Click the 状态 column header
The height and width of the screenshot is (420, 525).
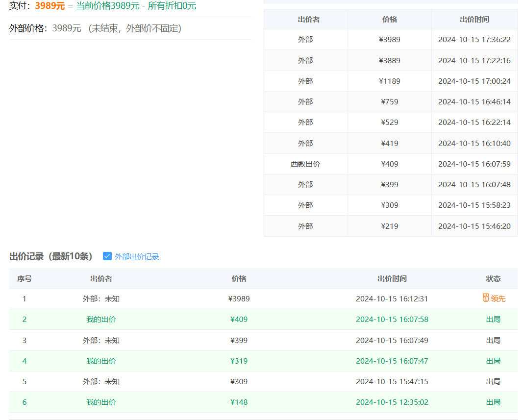coord(493,279)
